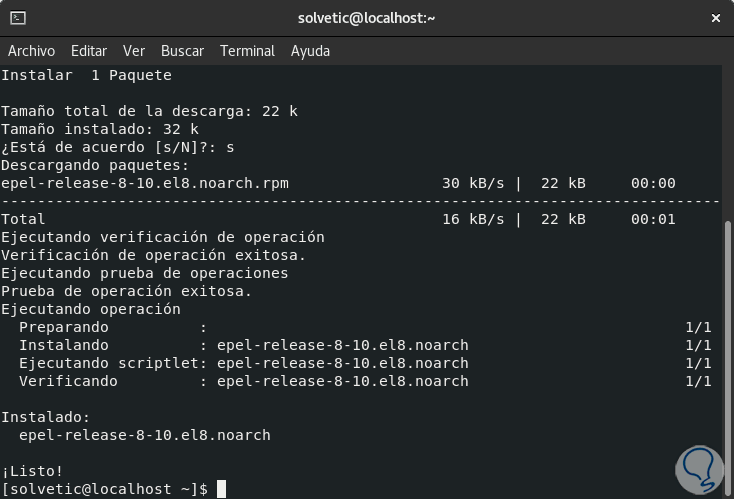This screenshot has width=734, height=499.
Task: Click the Solvetic watermark logo
Action: click(693, 468)
